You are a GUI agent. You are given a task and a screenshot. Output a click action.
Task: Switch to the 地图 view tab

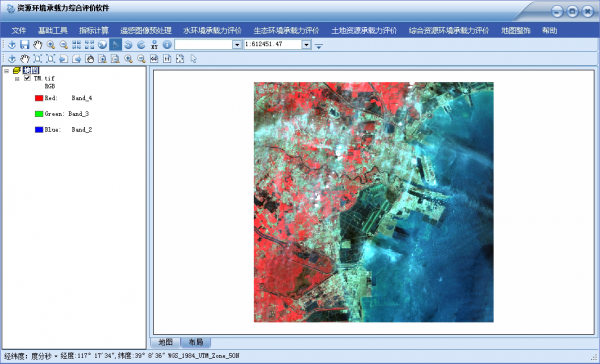click(166, 342)
